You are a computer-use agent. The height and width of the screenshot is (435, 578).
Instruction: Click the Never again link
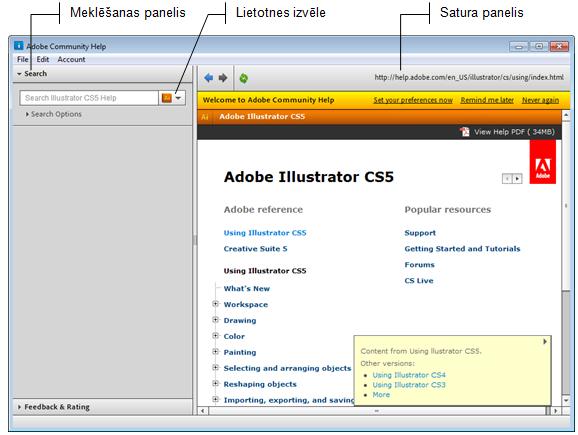point(540,100)
